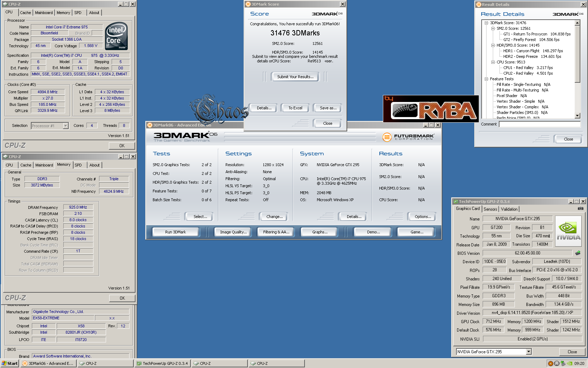Screen dimensions: 588x368
Task: Click the gray disc icon in system tray
Action: pyautogui.click(x=556, y=363)
